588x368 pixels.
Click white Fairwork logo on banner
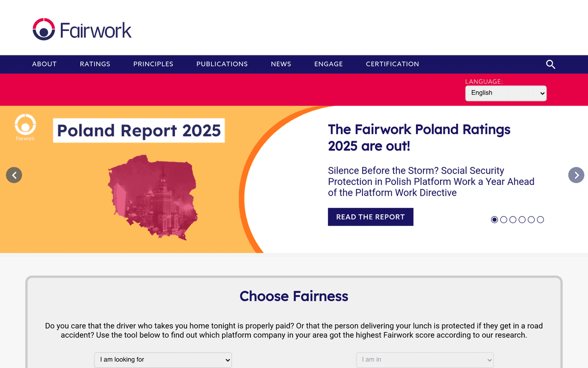click(25, 128)
